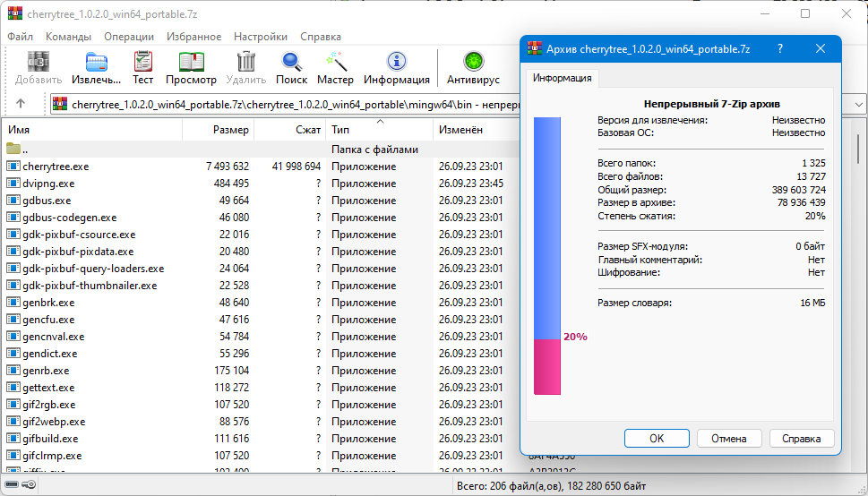
Task: Click the Extract (Извлечь...) toolbar icon
Action: click(97, 62)
